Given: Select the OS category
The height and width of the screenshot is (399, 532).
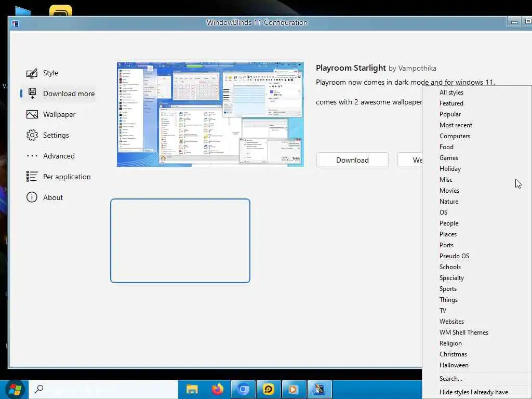Looking at the screenshot, I should [444, 212].
